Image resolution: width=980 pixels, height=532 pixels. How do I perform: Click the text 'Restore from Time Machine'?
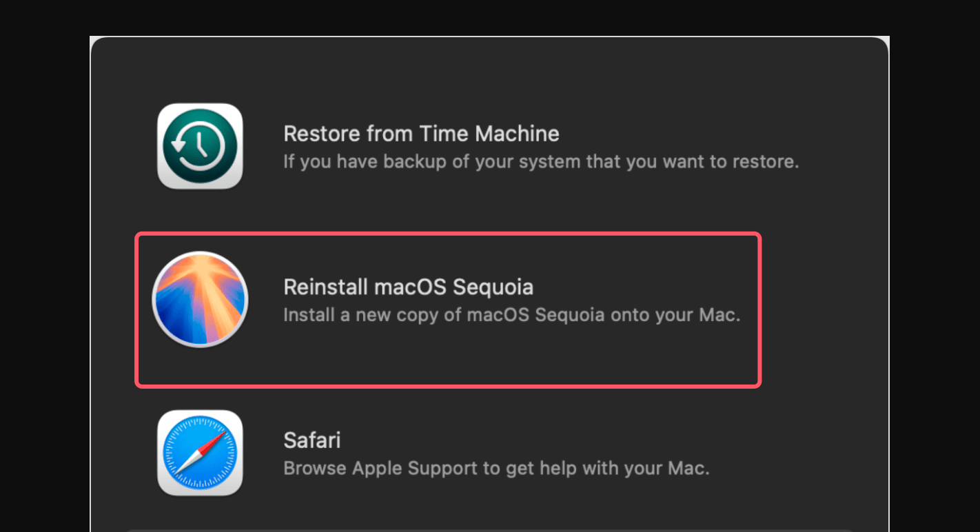[421, 133]
